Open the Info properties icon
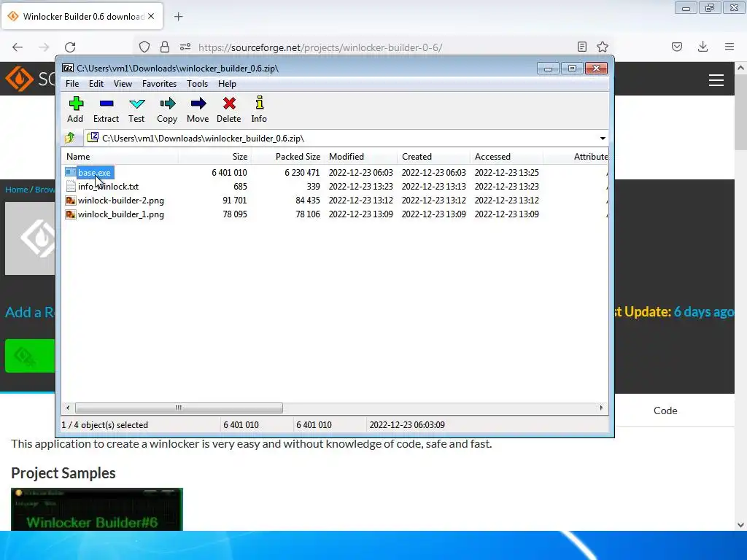The width and height of the screenshot is (747, 560). (x=259, y=103)
